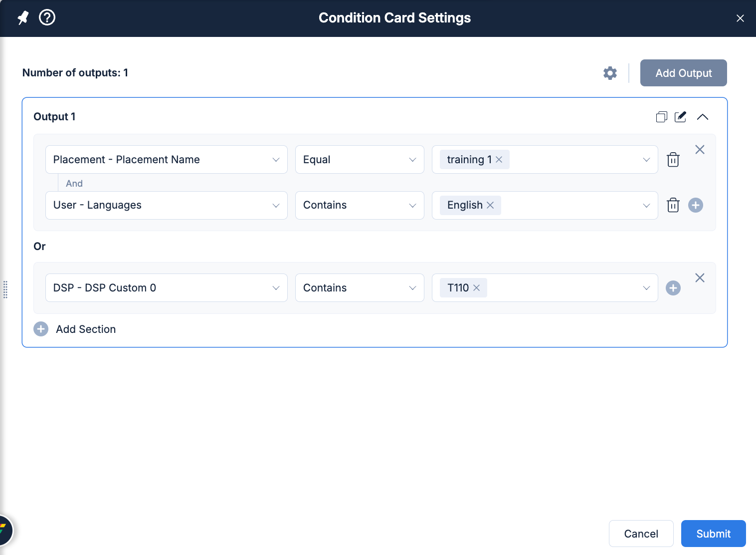Click the Add Section plus icon
Image resolution: width=756 pixels, height=555 pixels.
pos(41,329)
